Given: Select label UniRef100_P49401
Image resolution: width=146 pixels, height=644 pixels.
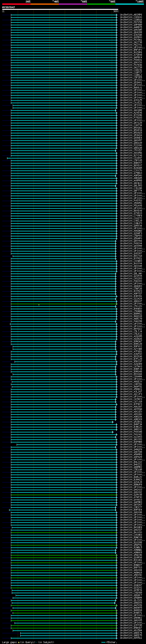Looking at the screenshot, I should (x=131, y=60).
